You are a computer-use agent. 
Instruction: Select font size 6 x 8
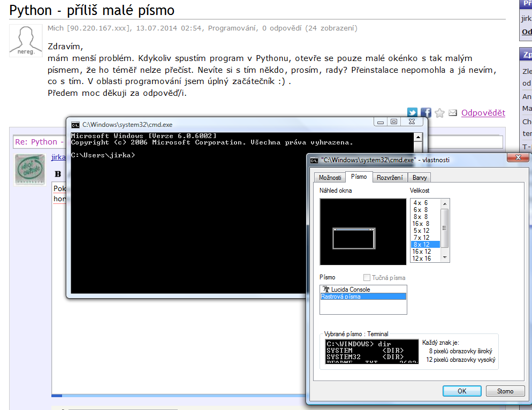point(425,210)
